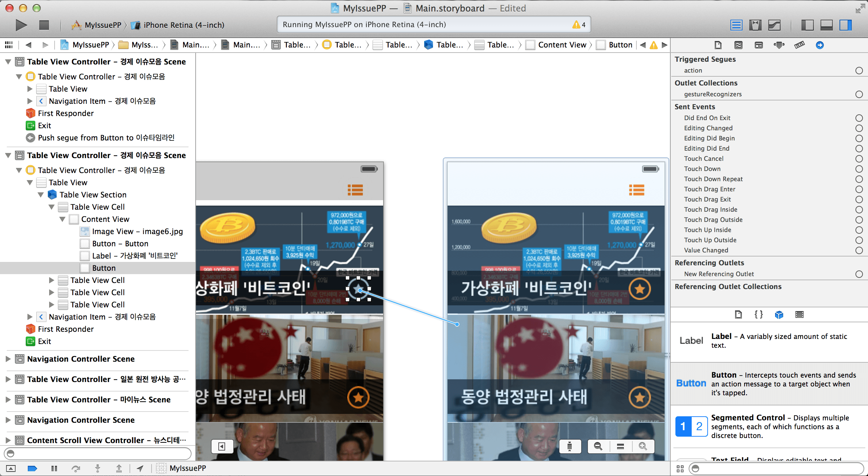Collapse the Table View Section item
The height and width of the screenshot is (476, 868).
pyautogui.click(x=41, y=195)
